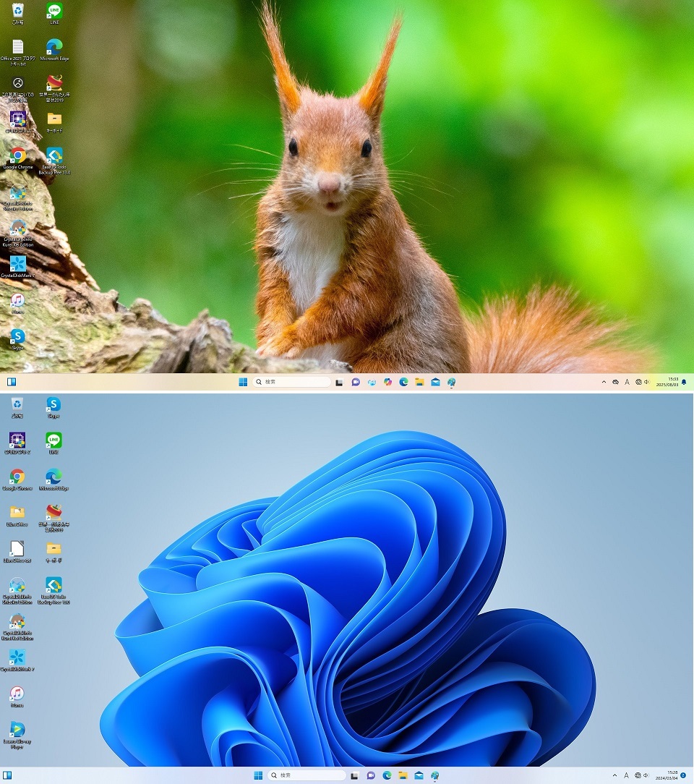Select the LibreOffice txt document icon
Image resolution: width=694 pixels, height=784 pixels.
pyautogui.click(x=17, y=552)
